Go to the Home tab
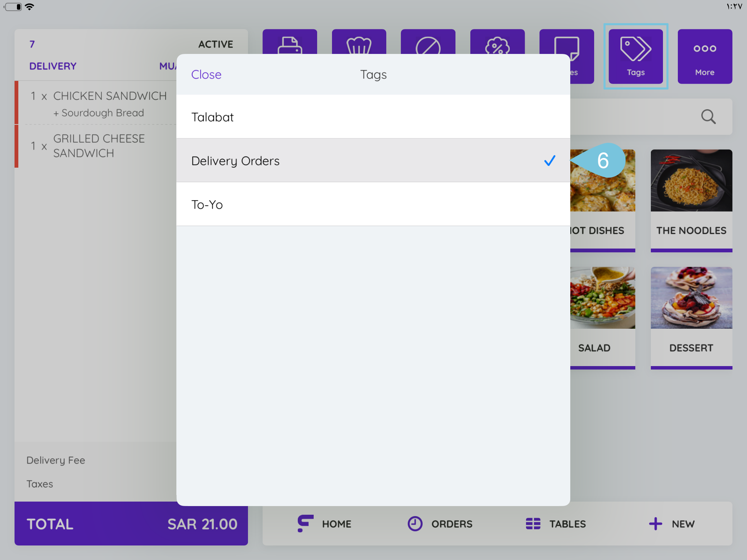 pyautogui.click(x=325, y=524)
